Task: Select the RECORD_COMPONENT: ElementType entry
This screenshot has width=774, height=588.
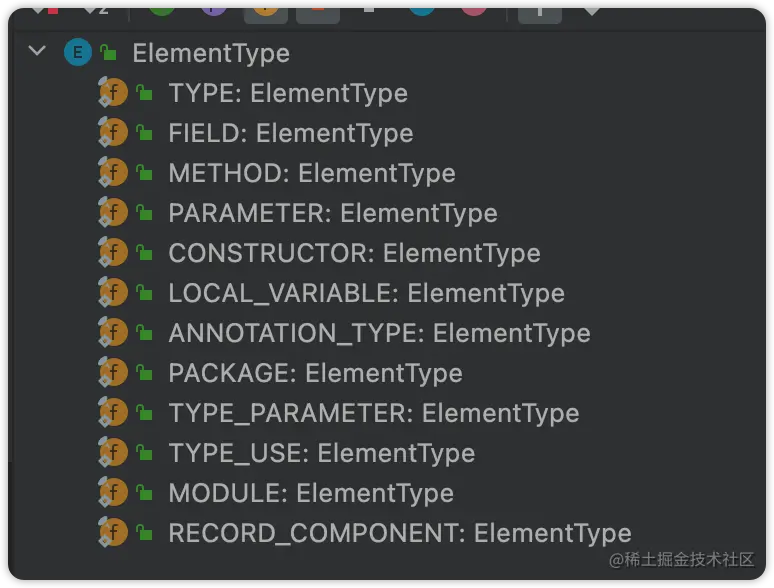Action: pos(399,533)
